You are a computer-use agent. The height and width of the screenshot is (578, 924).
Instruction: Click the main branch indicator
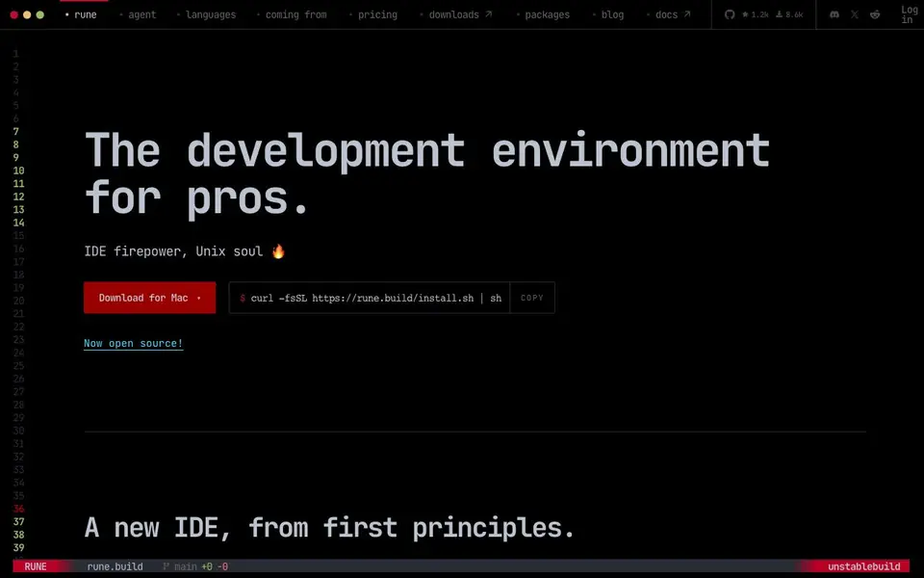pos(179,566)
